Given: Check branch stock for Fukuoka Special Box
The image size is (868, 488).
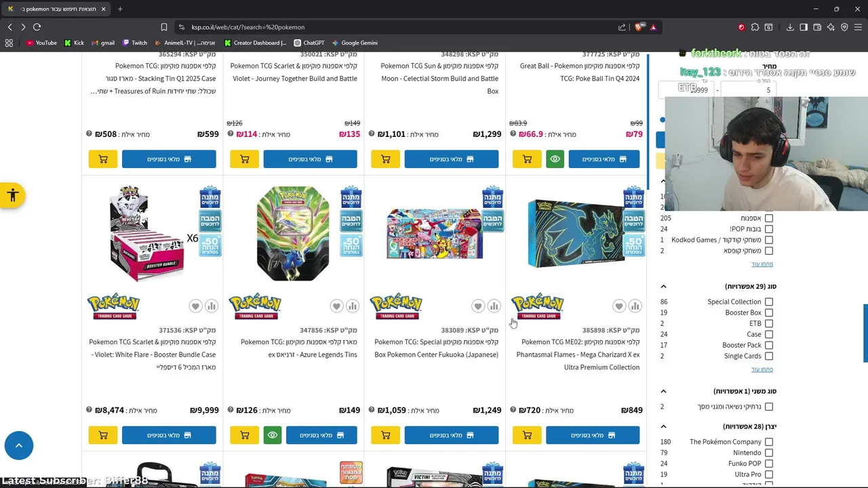Looking at the screenshot, I should pyautogui.click(x=451, y=435).
